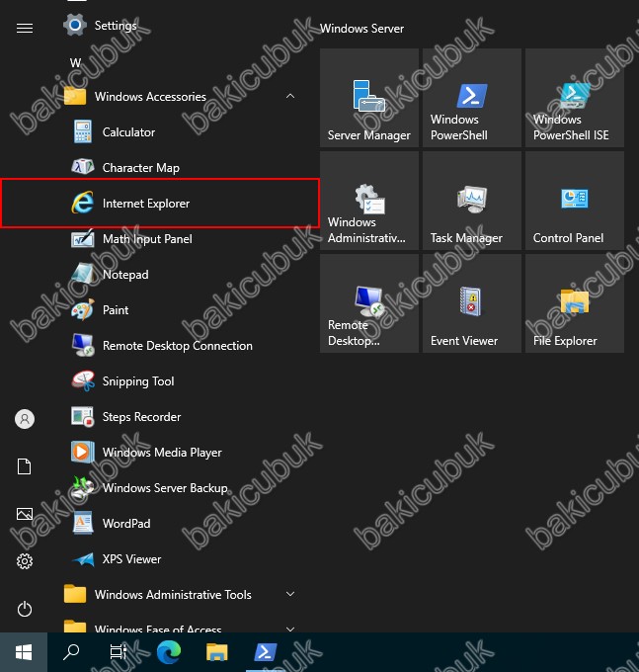
Task: Open the File Explorer tile
Action: coord(575,303)
